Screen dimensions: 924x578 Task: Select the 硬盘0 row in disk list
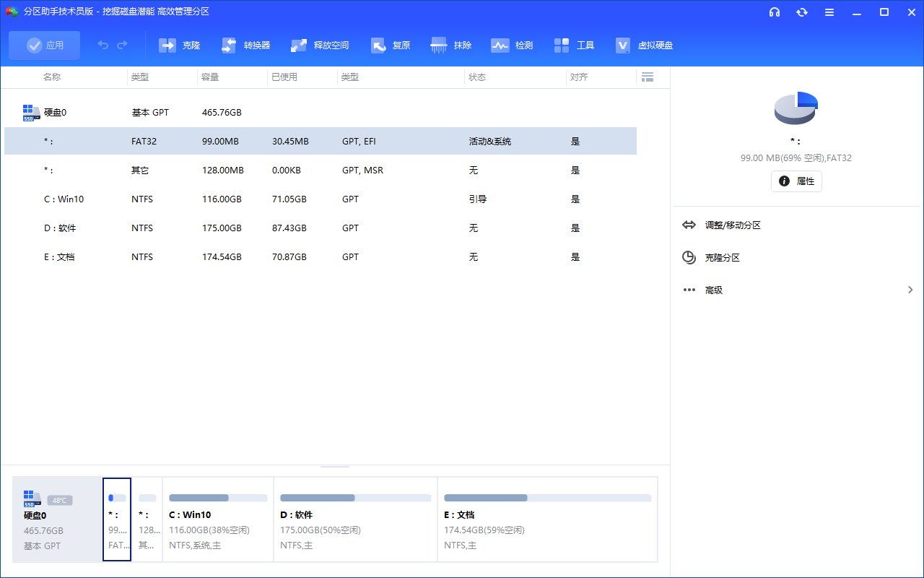point(321,113)
